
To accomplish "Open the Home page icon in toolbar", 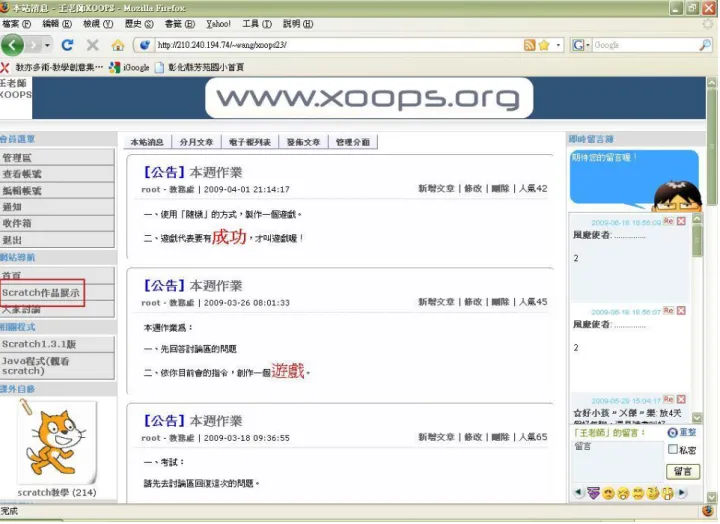I will 118,45.
